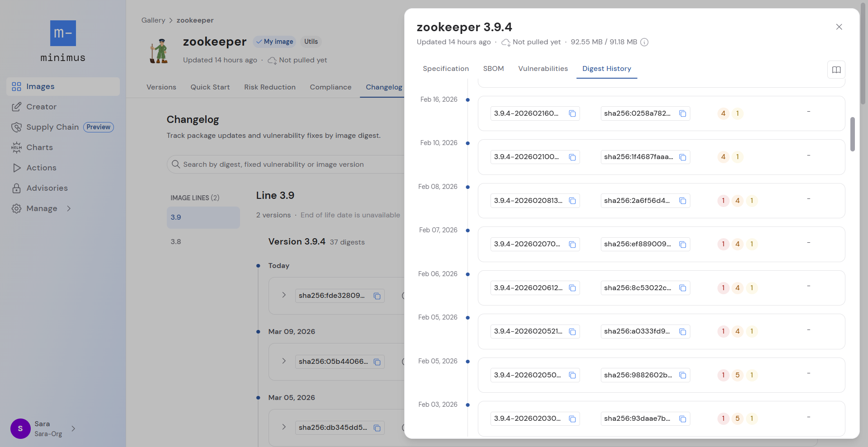
Task: Copy version tag 3.9.4-2026020521
Action: pos(572,332)
